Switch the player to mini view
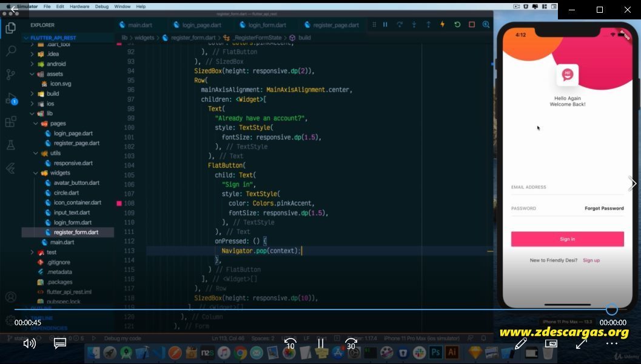Image resolution: width=641 pixels, height=364 pixels. tap(551, 343)
